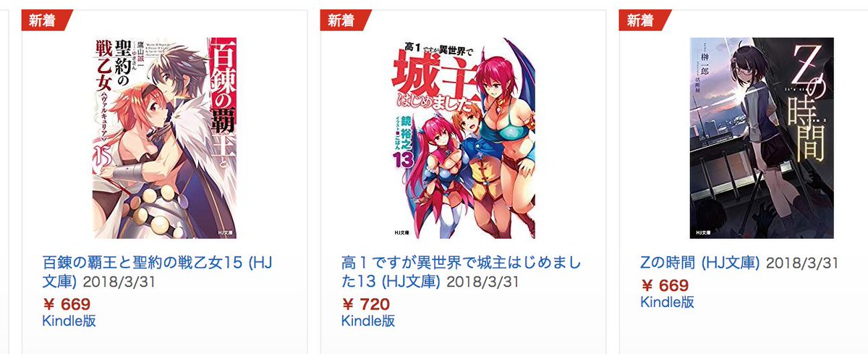868x354 pixels.
Task: Click the HJ文庫 logo on the 城主はじめました cover
Action: pos(403,232)
